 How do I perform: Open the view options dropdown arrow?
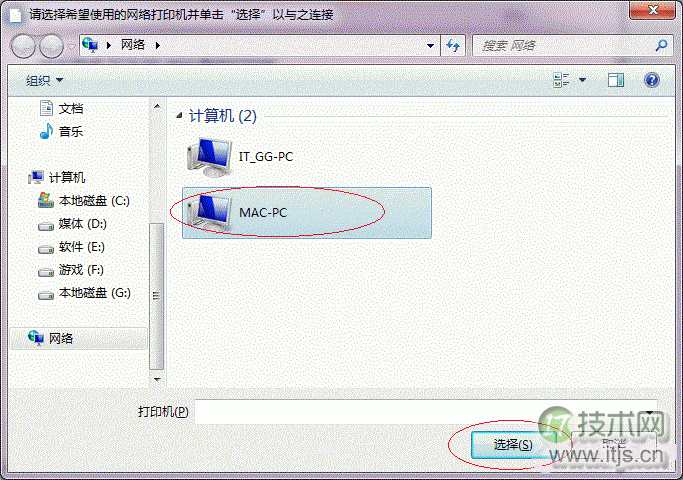point(582,80)
